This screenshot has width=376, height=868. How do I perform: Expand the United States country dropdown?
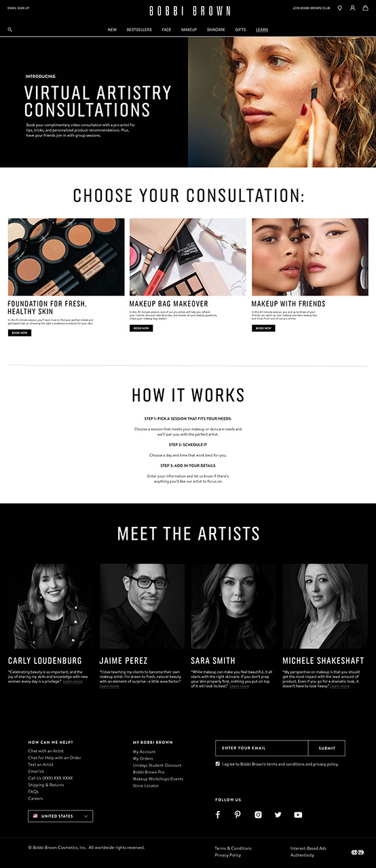(x=60, y=816)
